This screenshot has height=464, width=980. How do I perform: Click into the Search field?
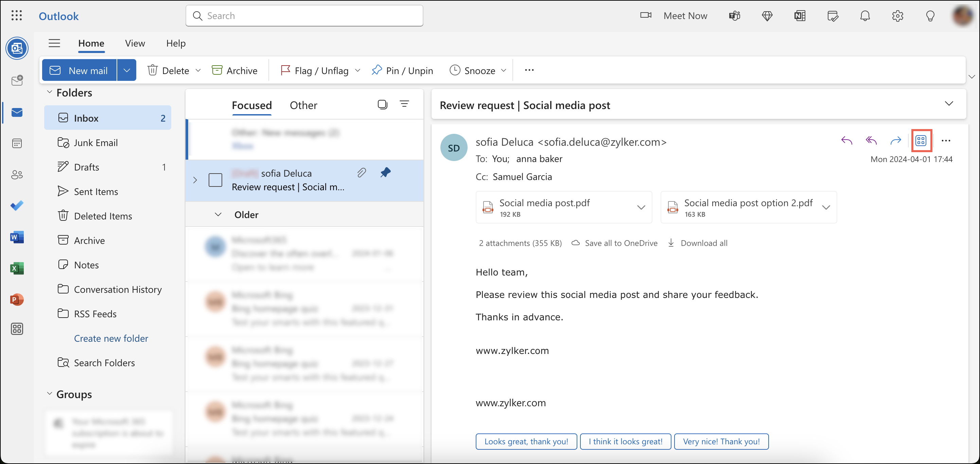click(x=304, y=16)
